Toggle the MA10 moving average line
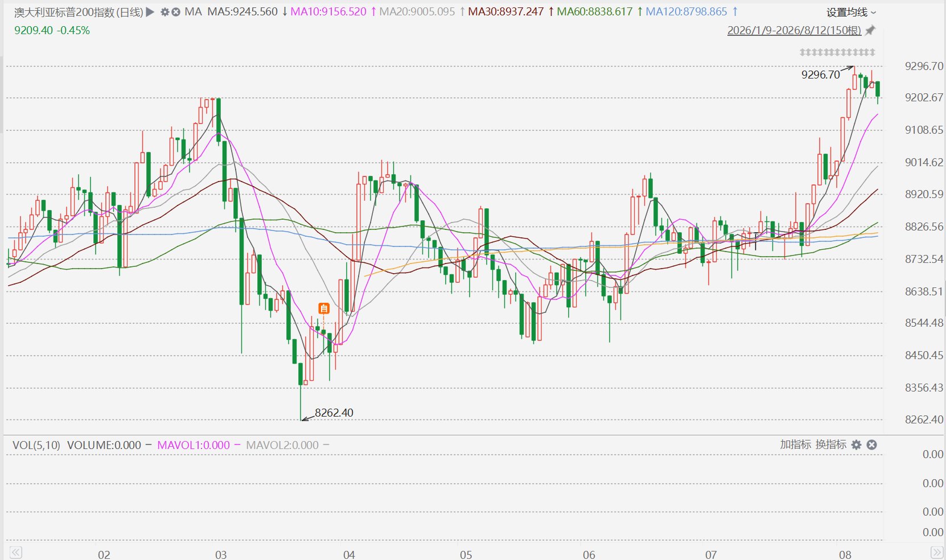The width and height of the screenshot is (946, 560). tap(328, 11)
